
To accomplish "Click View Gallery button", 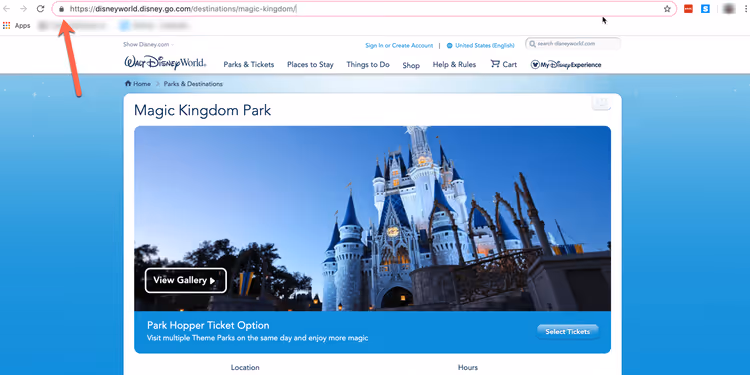I will point(186,280).
